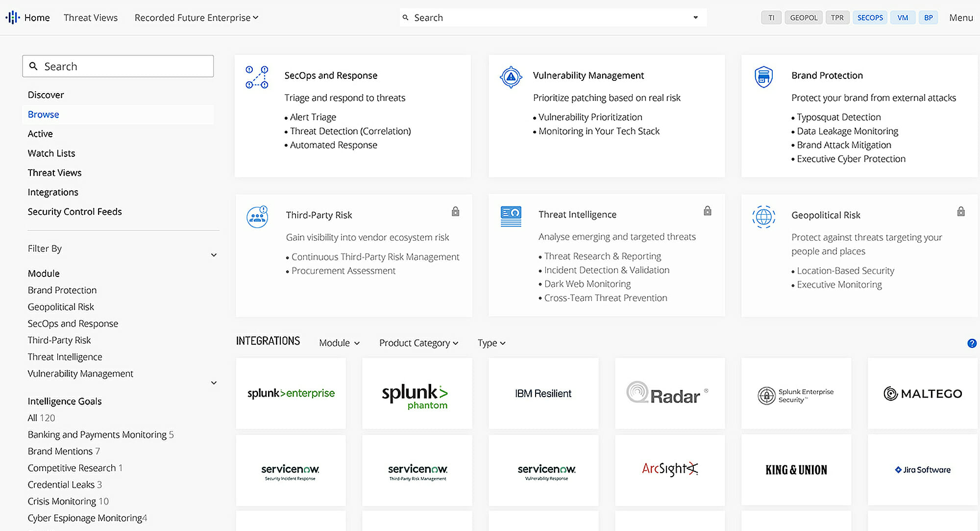Open Threat Views in top navigation
This screenshot has width=980, height=531.
pyautogui.click(x=91, y=18)
